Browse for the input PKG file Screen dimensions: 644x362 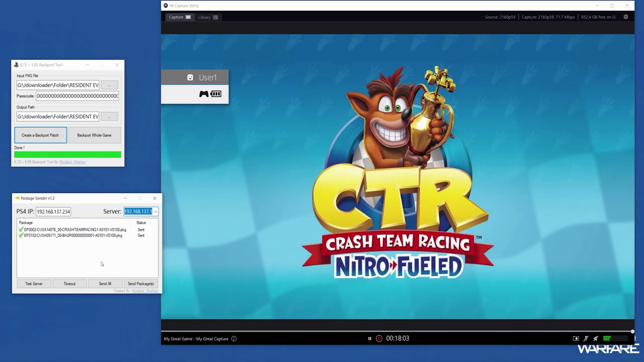(x=109, y=85)
